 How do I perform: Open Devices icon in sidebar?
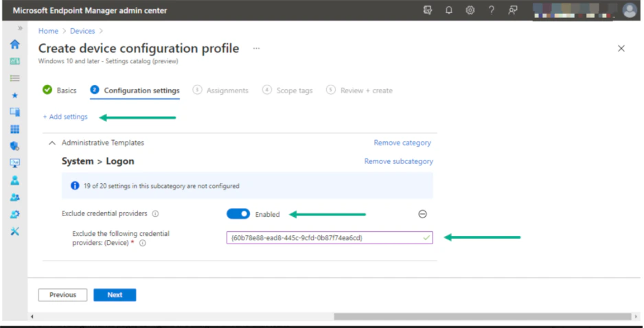click(15, 112)
